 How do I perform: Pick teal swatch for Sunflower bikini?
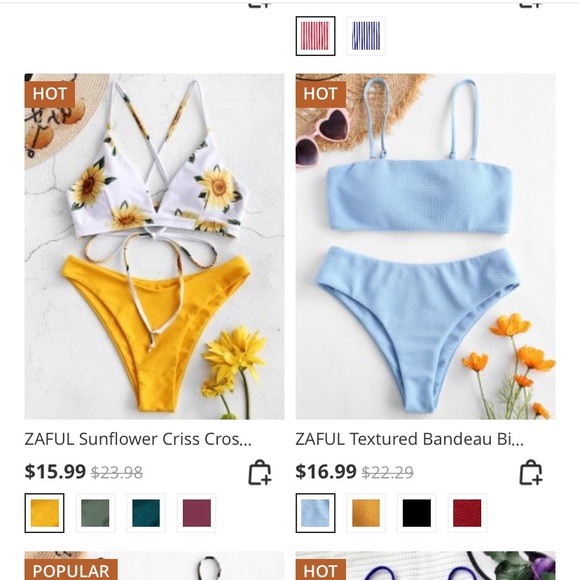click(x=146, y=513)
